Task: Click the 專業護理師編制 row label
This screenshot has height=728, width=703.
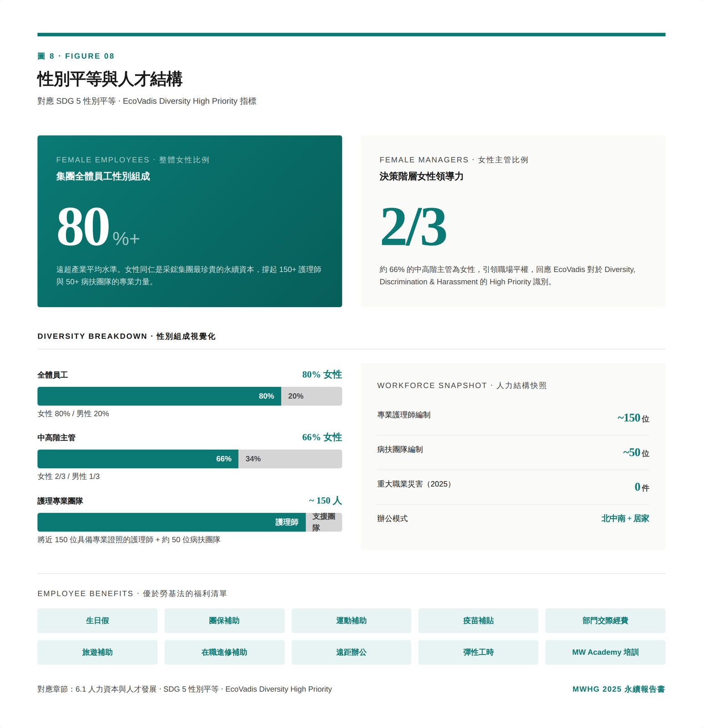Action: pyautogui.click(x=404, y=415)
